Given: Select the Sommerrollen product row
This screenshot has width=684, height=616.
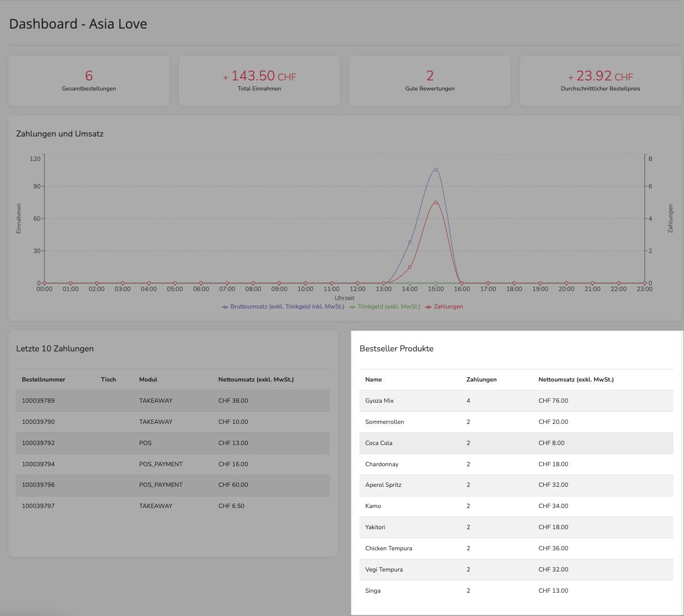Looking at the screenshot, I should pos(516,422).
